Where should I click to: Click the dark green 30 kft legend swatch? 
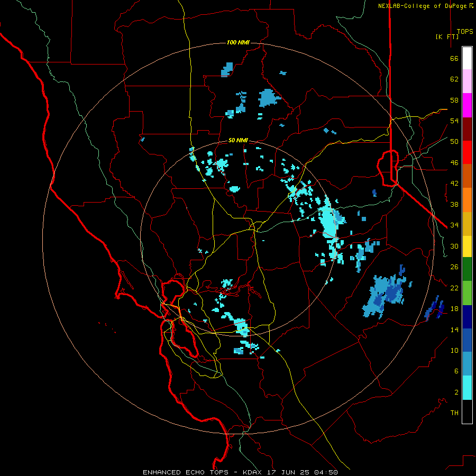click(467, 269)
